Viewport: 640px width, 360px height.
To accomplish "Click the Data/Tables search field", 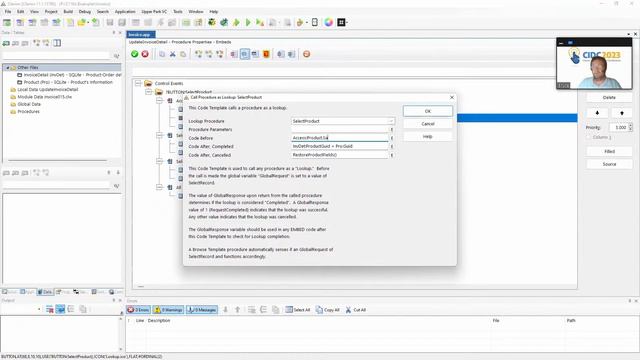I will click(x=56, y=56).
